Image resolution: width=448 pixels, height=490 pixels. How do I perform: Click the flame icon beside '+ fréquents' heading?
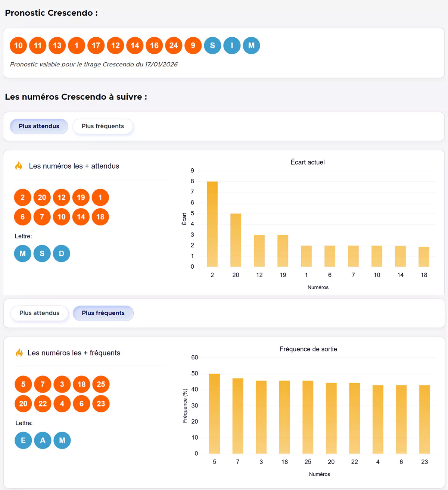point(19,353)
